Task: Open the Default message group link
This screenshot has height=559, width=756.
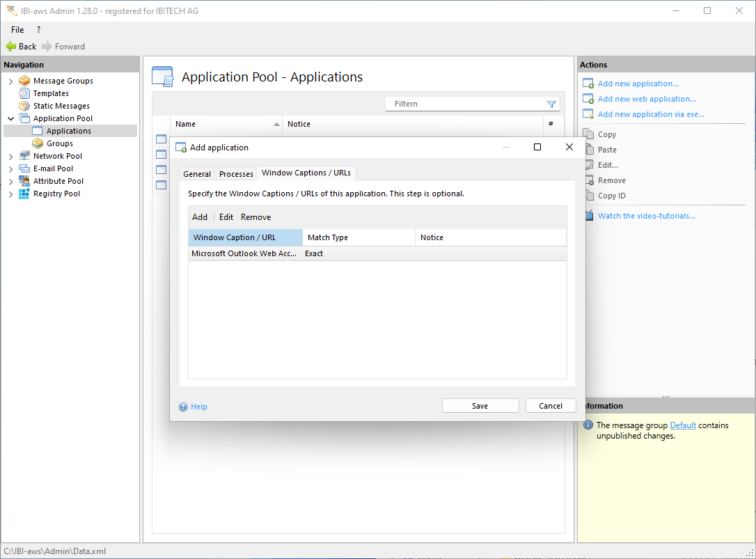Action: (x=682, y=425)
